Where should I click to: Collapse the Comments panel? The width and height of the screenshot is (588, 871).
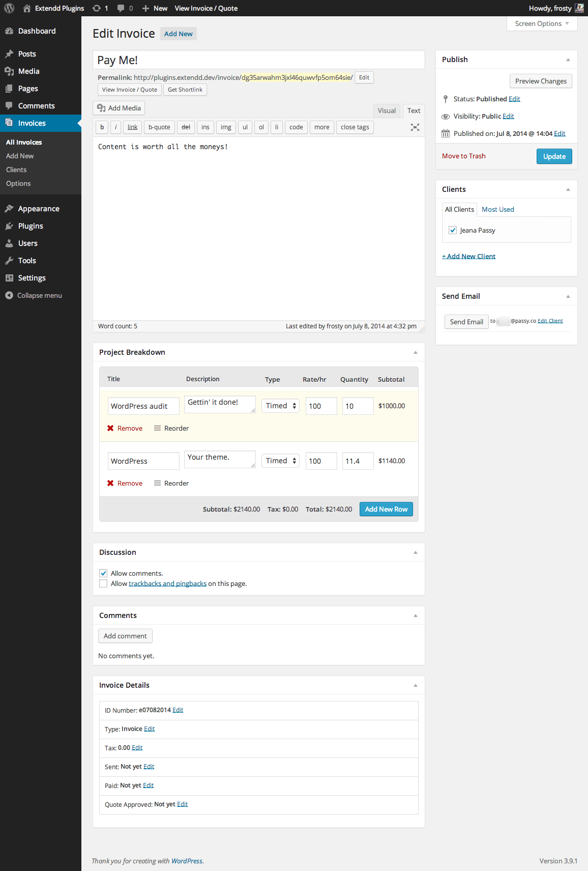coord(416,615)
